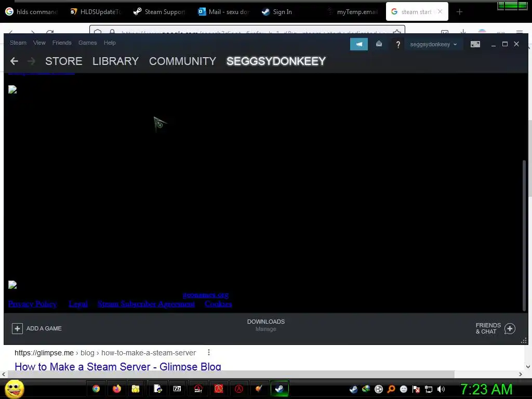Image resolution: width=532 pixels, height=399 pixels.
Task: Open the Friends menu in Steam
Action: [62, 43]
